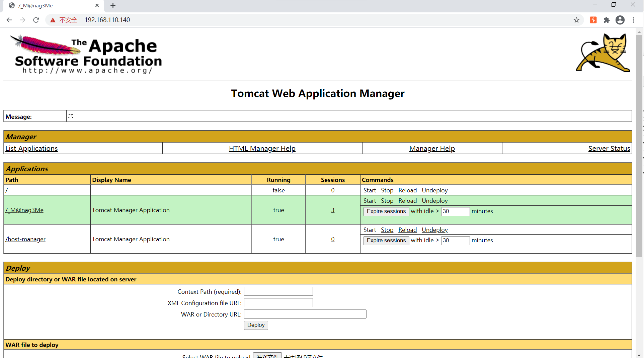
Task: Click the Context Path input field
Action: (278, 291)
